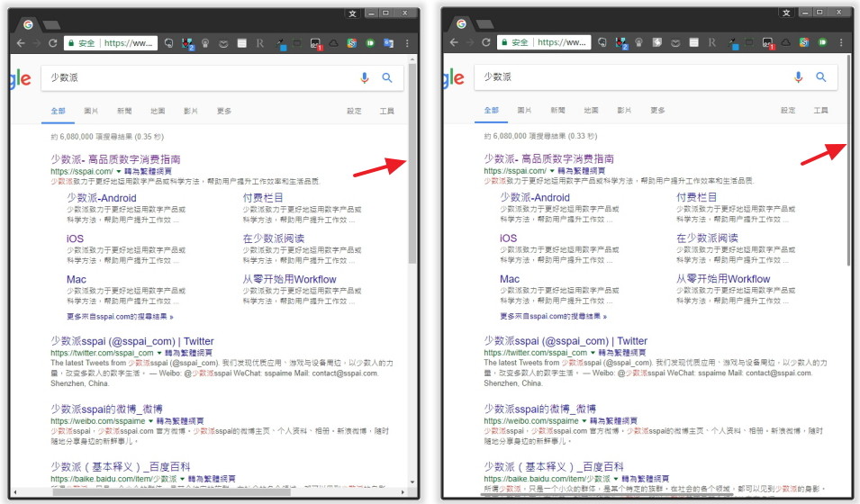
Task: Click the cloud extension icon in left window
Action: (x=333, y=43)
